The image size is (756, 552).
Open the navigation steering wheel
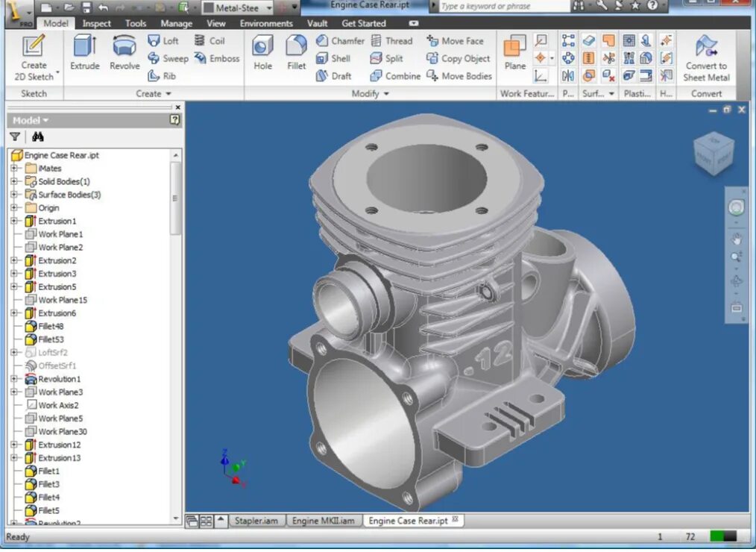point(736,208)
